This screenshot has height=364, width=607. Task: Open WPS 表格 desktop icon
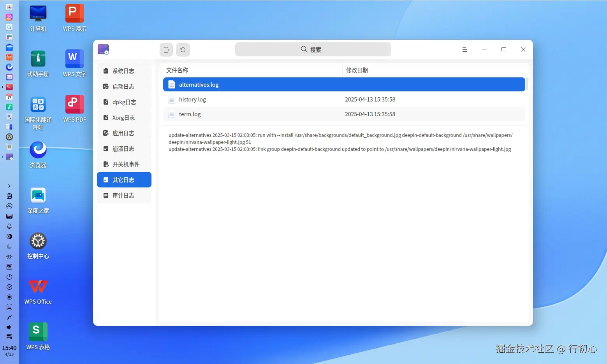coord(38,337)
